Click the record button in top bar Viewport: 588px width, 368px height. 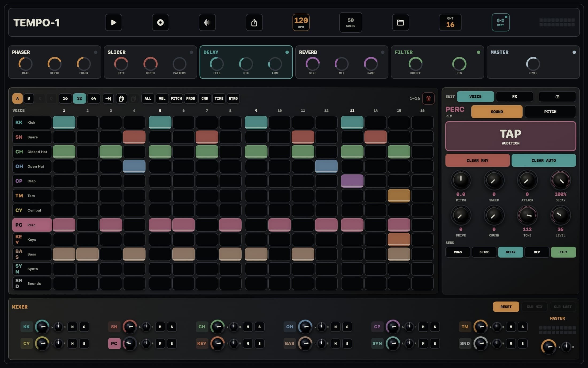click(x=160, y=22)
